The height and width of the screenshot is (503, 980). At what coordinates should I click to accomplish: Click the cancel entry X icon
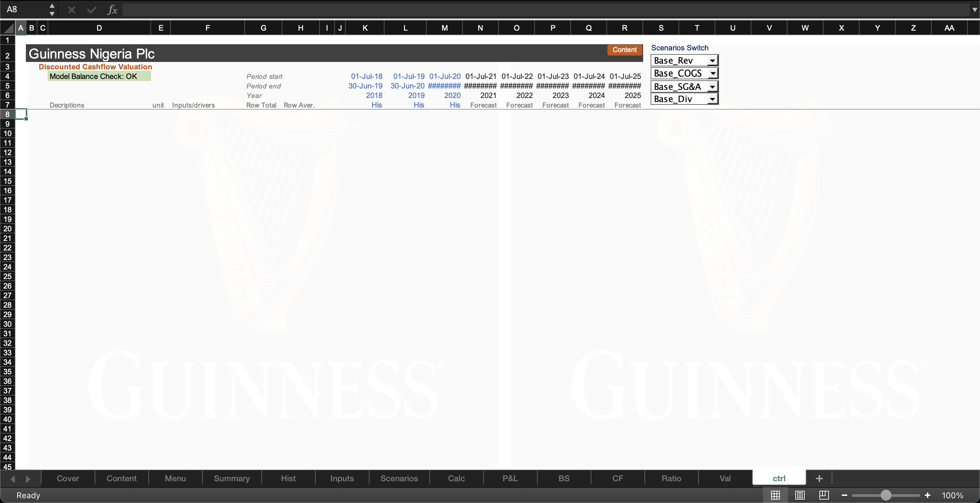coord(71,10)
